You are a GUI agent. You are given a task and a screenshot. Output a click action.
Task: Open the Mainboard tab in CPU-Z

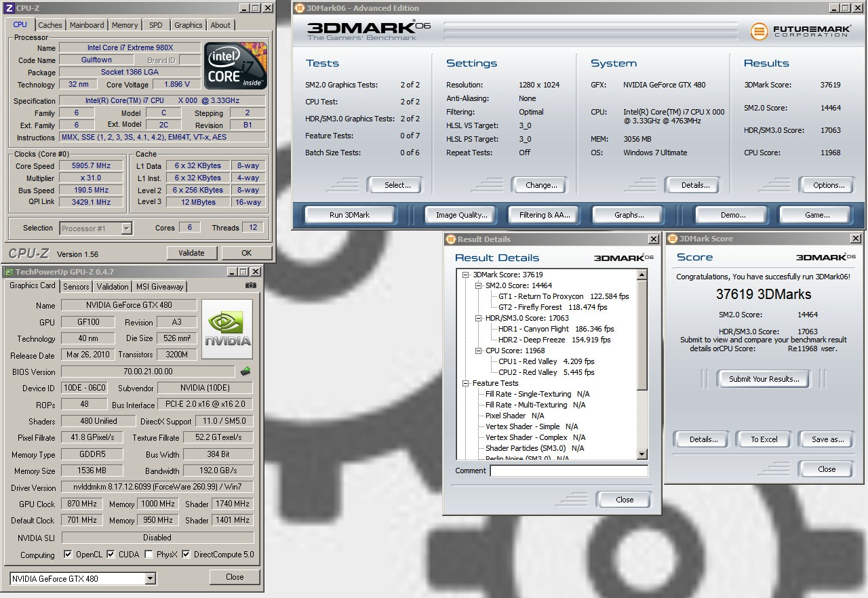(87, 25)
